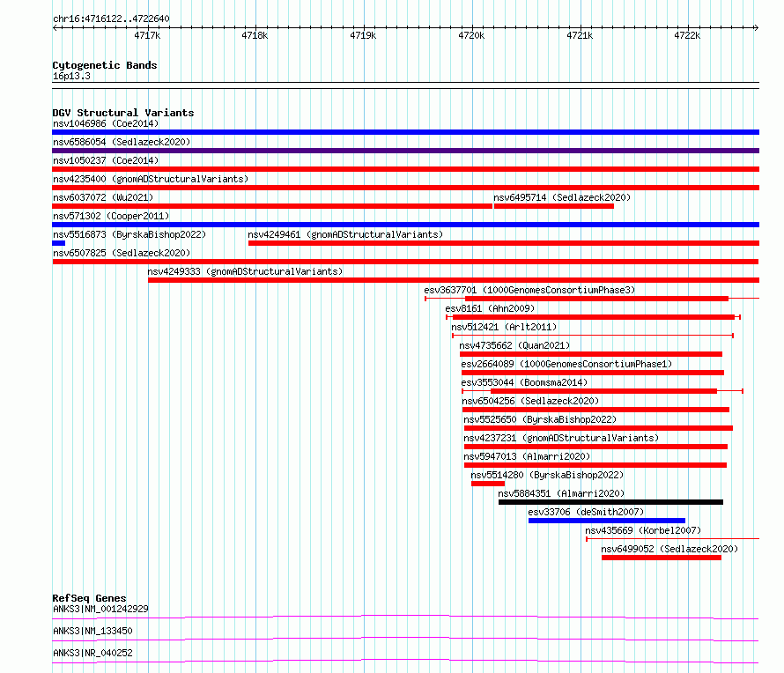Select nsv6495714 (Sedlazeck2020) label
The width and height of the screenshot is (784, 673).
562,197
